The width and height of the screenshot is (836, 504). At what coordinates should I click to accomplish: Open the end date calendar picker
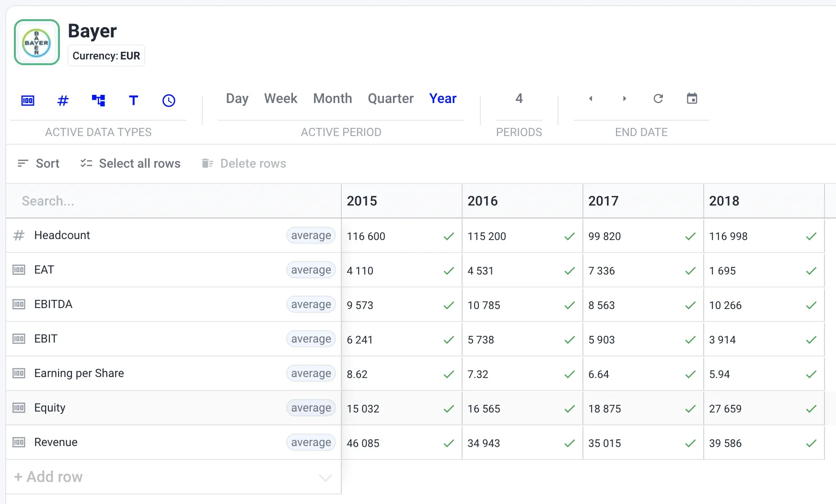692,99
